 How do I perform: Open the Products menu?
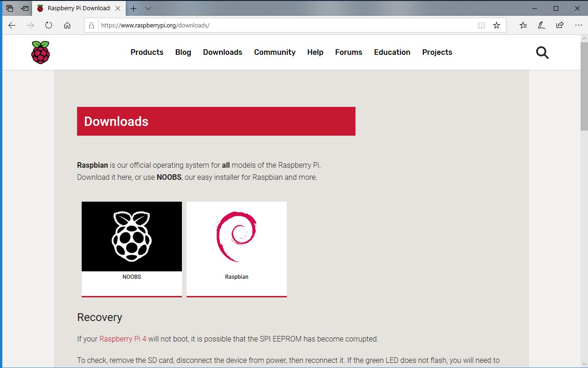pos(147,53)
